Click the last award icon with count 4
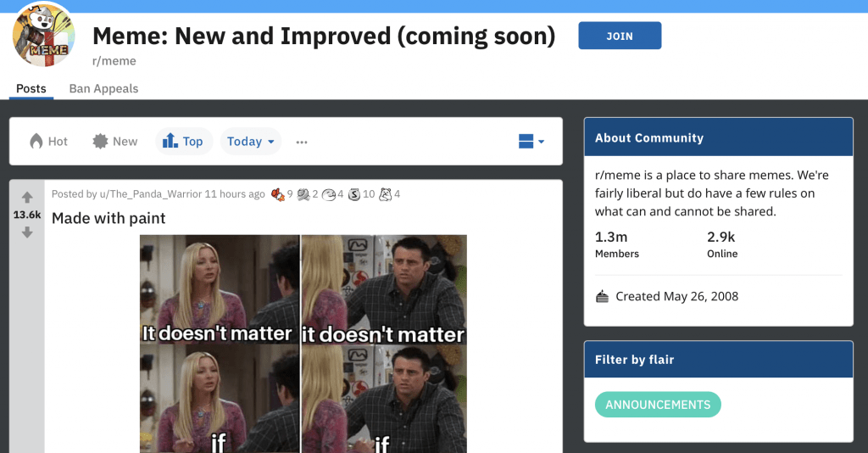Screen dimensions: 868x453 pos(386,193)
